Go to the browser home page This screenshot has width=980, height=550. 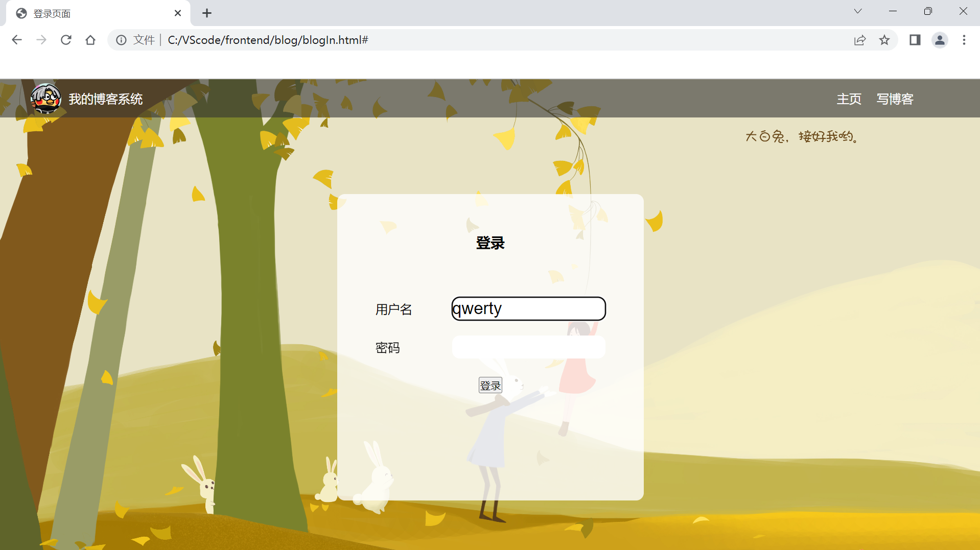coord(90,40)
